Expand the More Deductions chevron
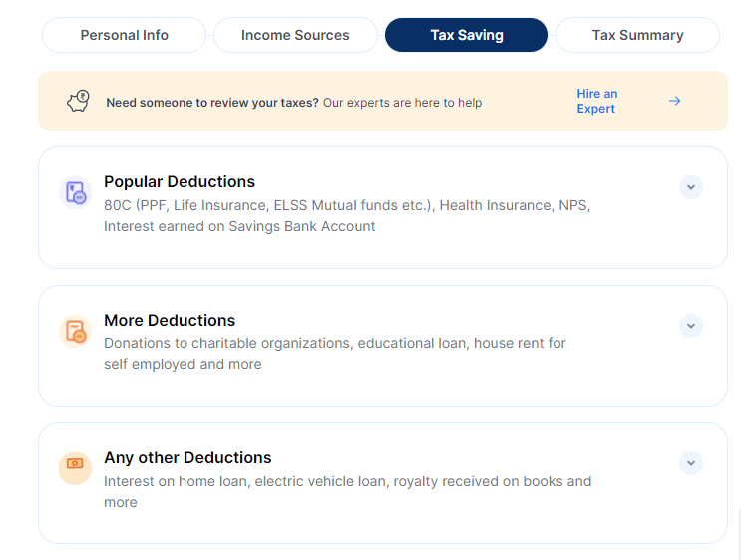Image resolution: width=741 pixels, height=560 pixels. click(691, 326)
